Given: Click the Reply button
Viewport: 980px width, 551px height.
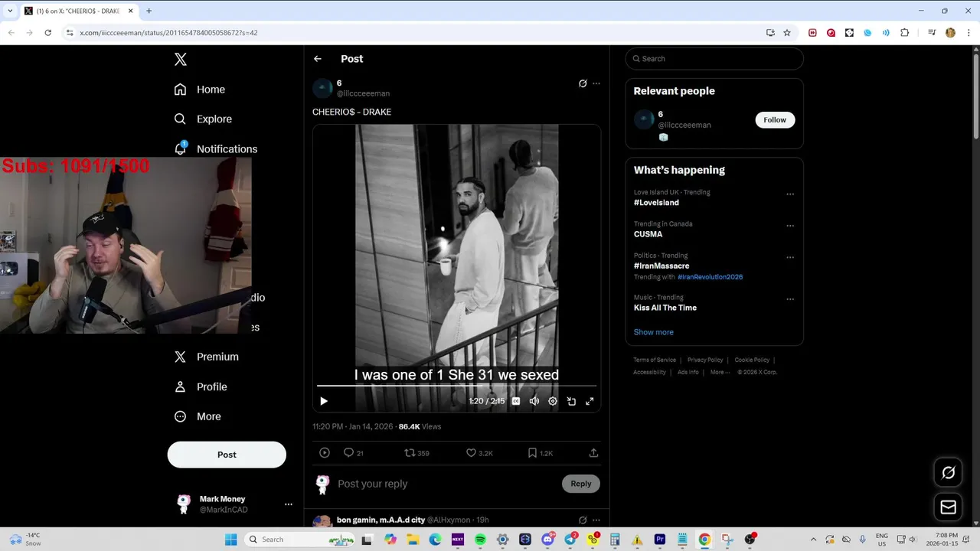Looking at the screenshot, I should tap(581, 484).
